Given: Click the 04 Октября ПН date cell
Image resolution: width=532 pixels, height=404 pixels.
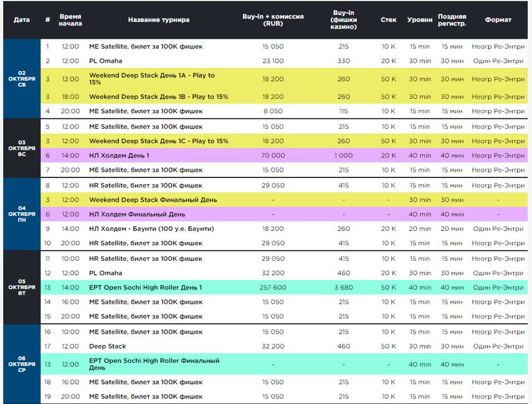Looking at the screenshot, I should (21, 214).
